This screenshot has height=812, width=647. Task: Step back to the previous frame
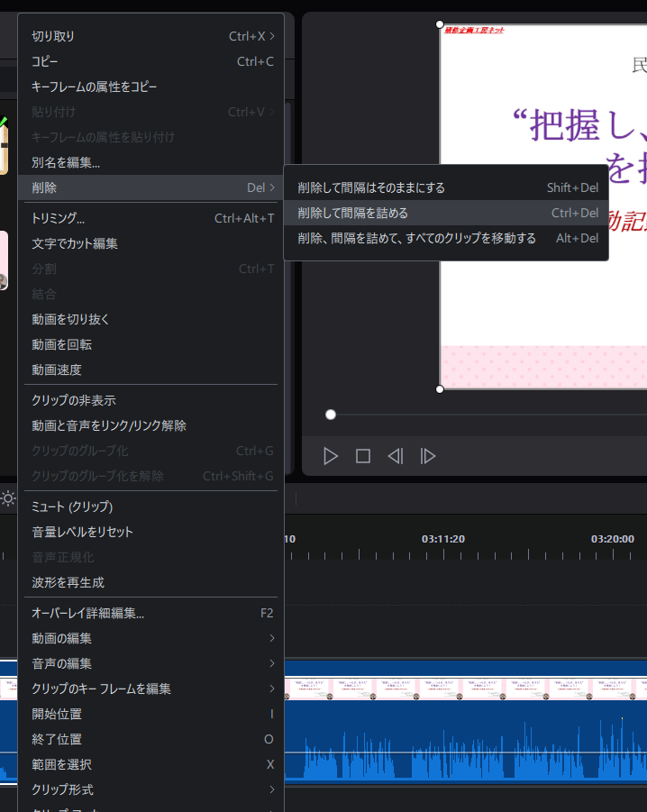395,456
